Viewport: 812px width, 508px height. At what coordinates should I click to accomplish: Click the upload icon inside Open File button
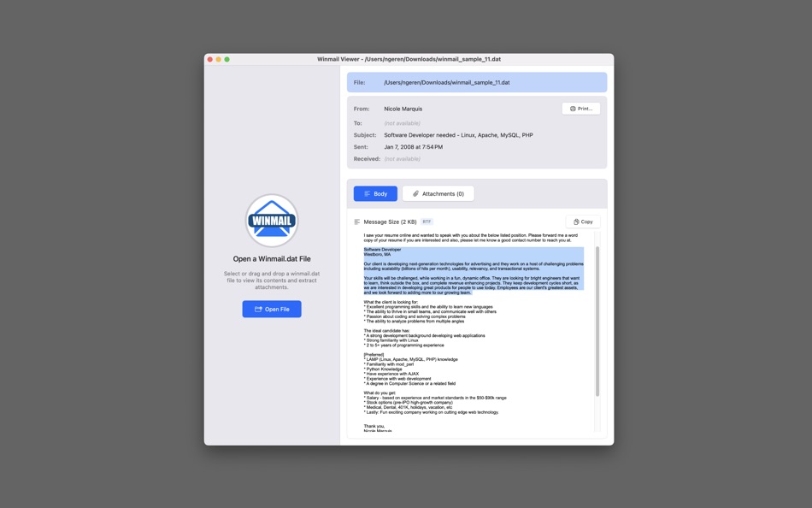pyautogui.click(x=256, y=309)
